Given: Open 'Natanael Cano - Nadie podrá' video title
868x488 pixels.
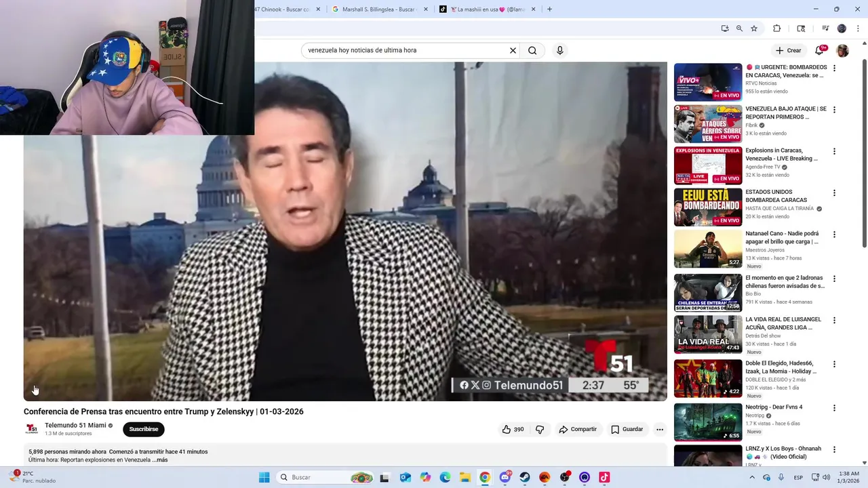Looking at the screenshot, I should pos(782,237).
